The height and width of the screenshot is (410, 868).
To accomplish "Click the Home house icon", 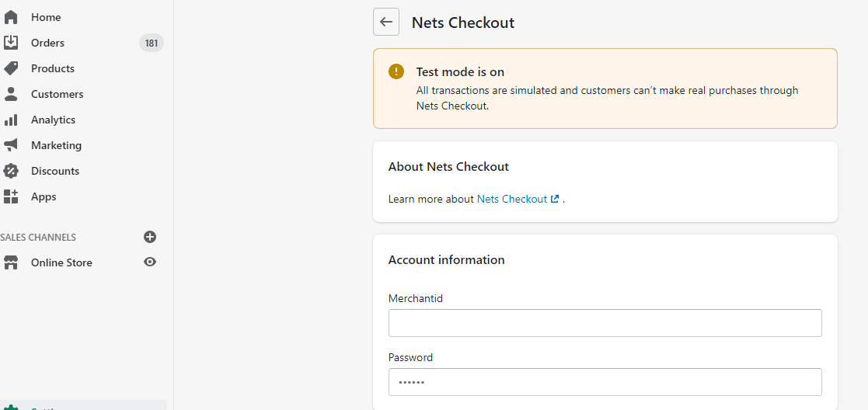I will tap(11, 17).
